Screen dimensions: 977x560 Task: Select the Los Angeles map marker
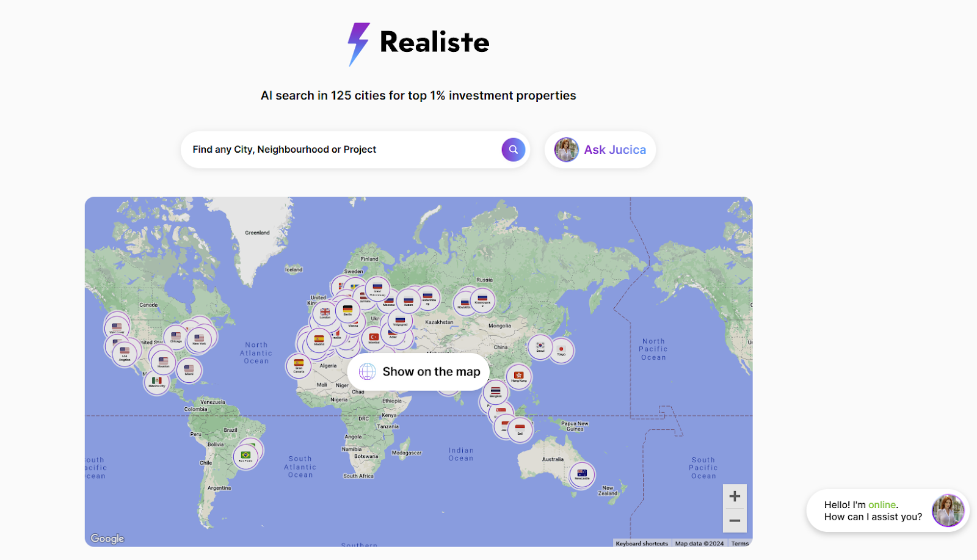[125, 354]
